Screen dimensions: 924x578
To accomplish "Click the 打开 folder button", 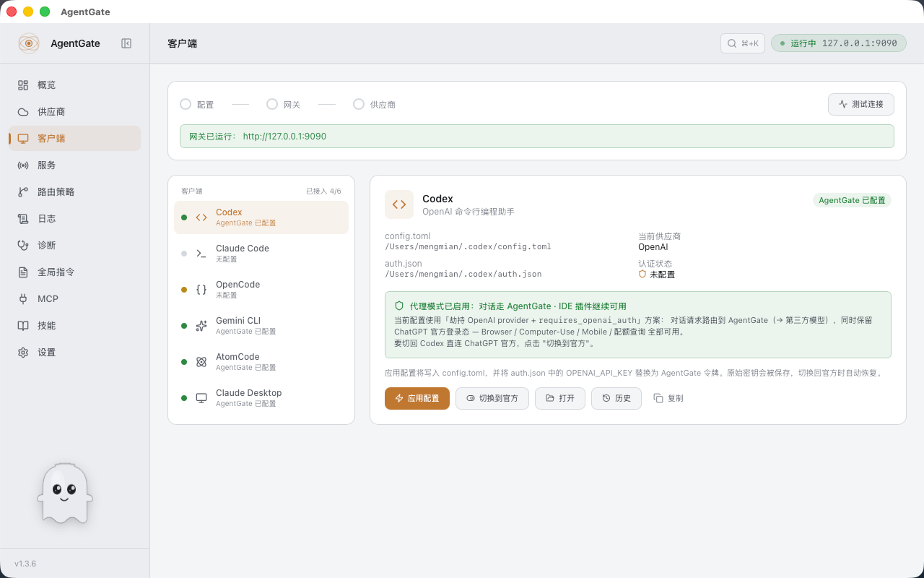I will (560, 398).
